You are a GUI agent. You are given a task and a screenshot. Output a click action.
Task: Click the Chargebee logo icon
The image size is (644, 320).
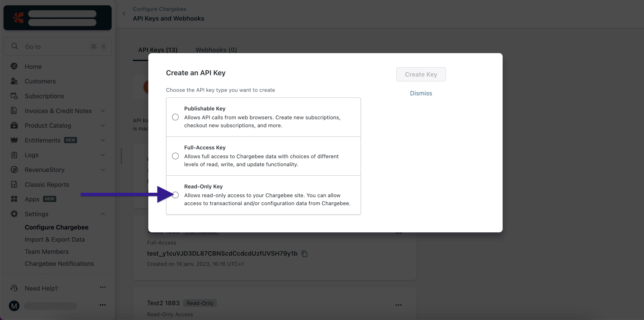pos(18,17)
